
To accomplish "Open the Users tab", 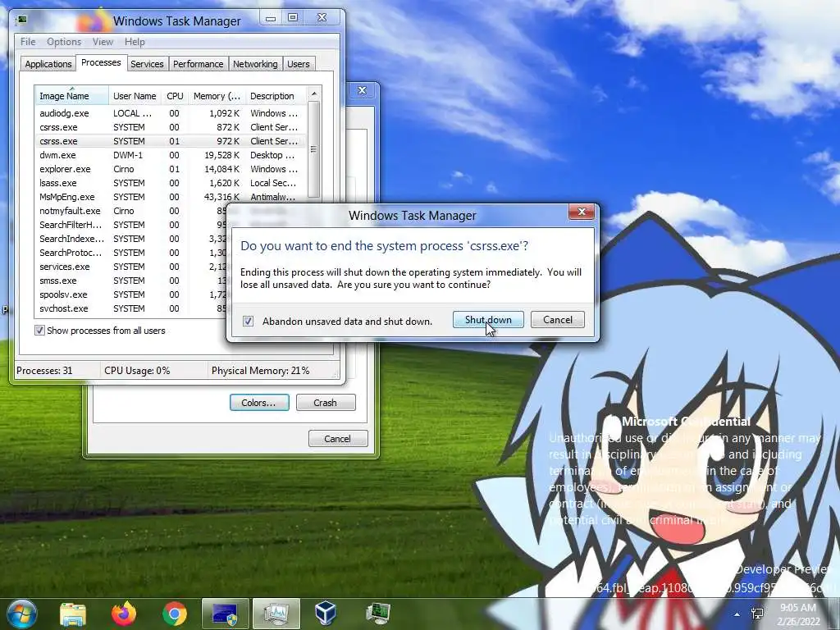I will [x=299, y=64].
